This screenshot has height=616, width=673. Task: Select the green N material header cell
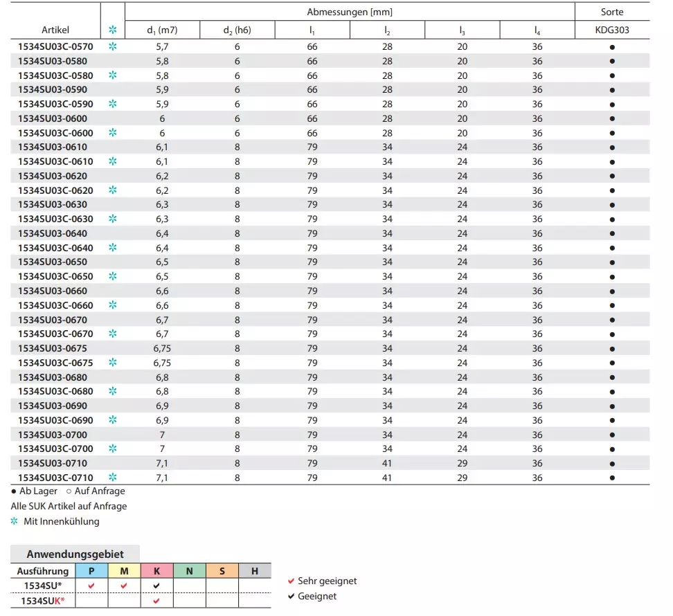click(x=189, y=571)
